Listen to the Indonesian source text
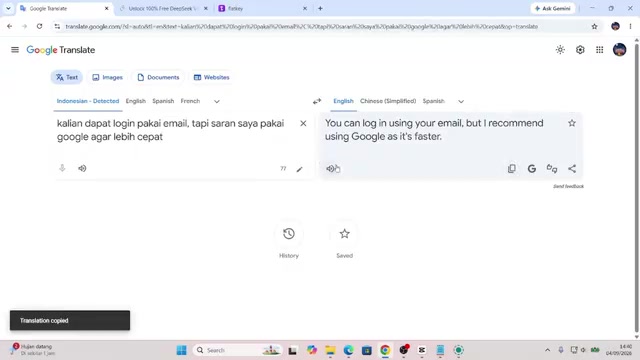The height and width of the screenshot is (360, 640). point(82,168)
